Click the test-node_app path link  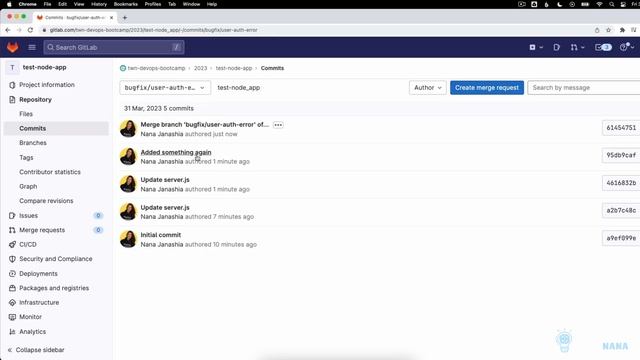pyautogui.click(x=238, y=88)
